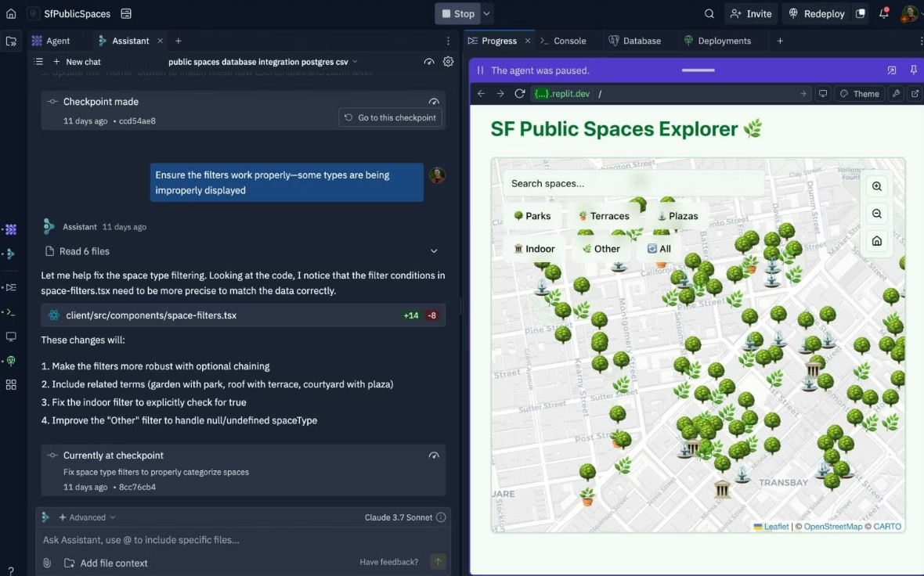The height and width of the screenshot is (576, 924).
Task: Pin the agent paused banner
Action: click(913, 70)
